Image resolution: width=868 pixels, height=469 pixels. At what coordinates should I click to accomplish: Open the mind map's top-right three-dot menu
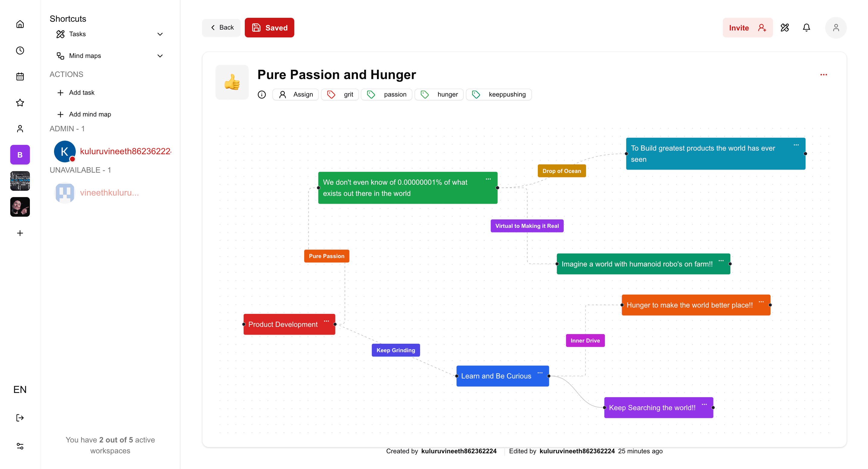click(x=824, y=75)
